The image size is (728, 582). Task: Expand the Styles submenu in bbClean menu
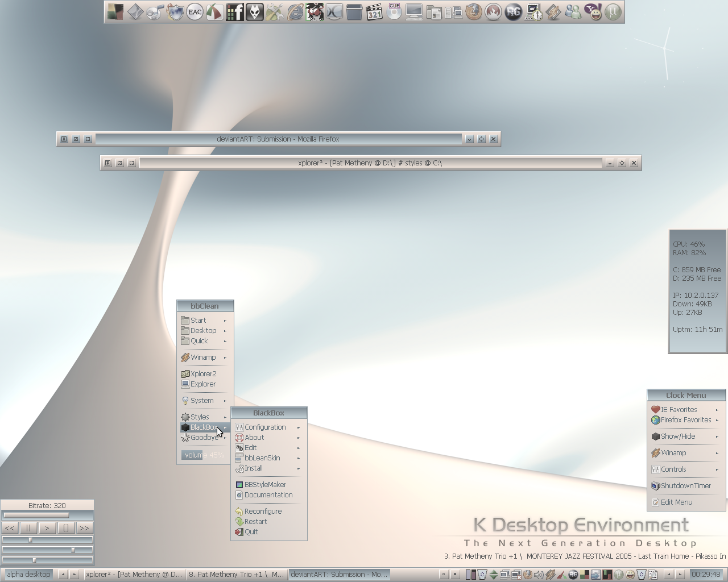click(x=205, y=417)
